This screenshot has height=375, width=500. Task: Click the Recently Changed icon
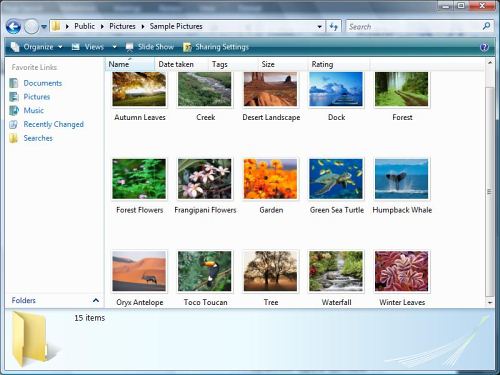(x=14, y=124)
